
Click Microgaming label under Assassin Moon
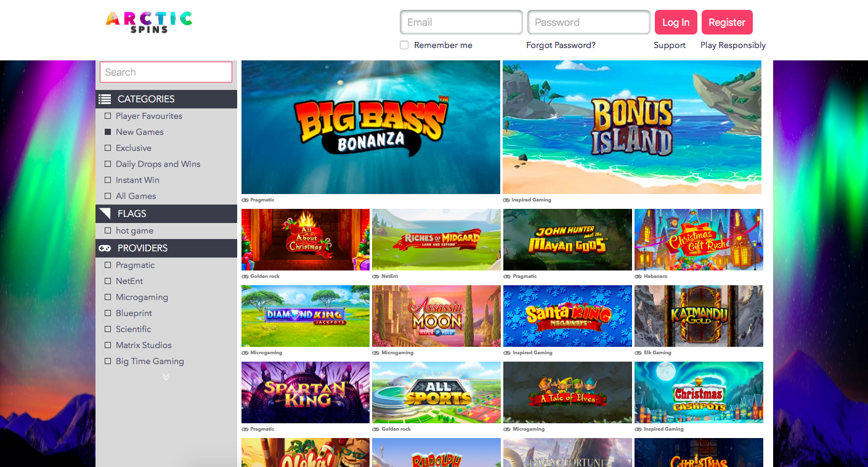pos(397,353)
